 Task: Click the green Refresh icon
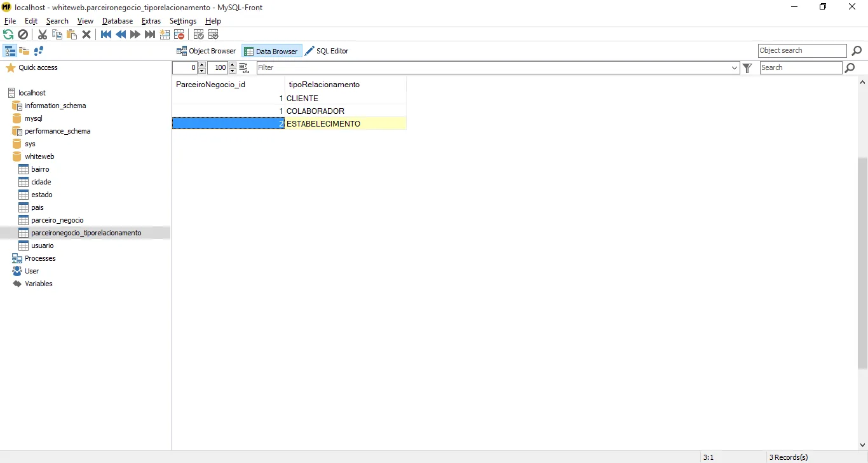pos(8,34)
